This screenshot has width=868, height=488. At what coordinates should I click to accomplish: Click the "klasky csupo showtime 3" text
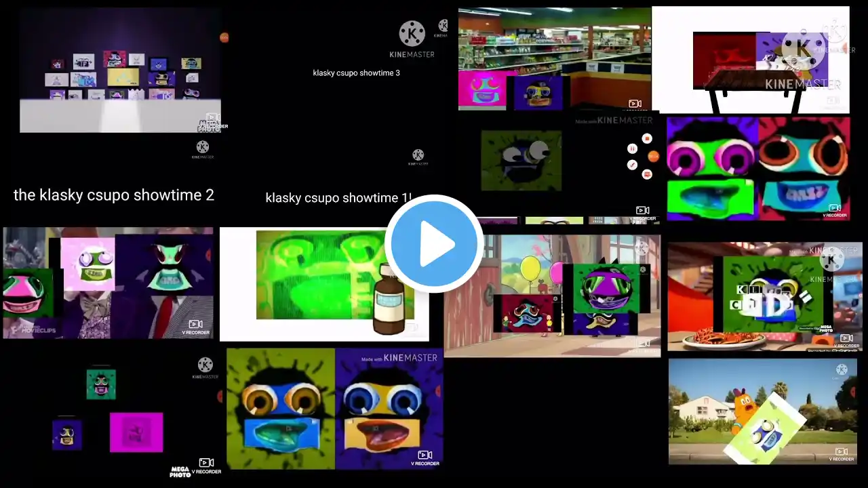point(356,73)
